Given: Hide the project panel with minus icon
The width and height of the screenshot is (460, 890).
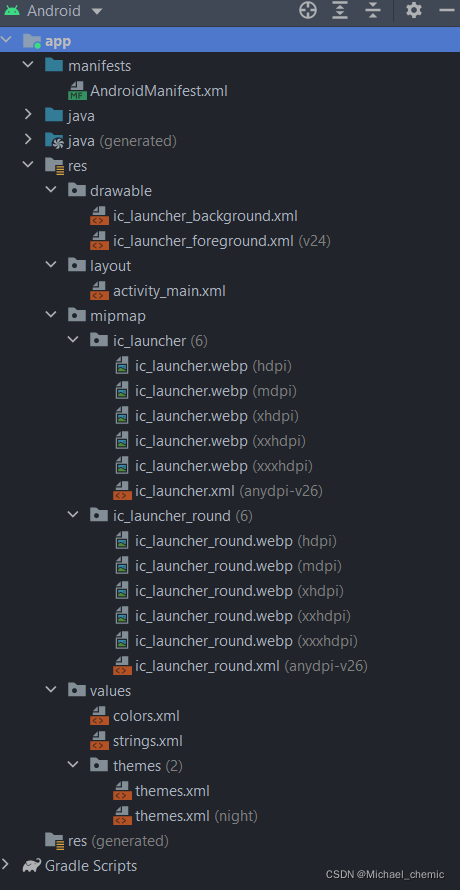Looking at the screenshot, I should coord(447,10).
